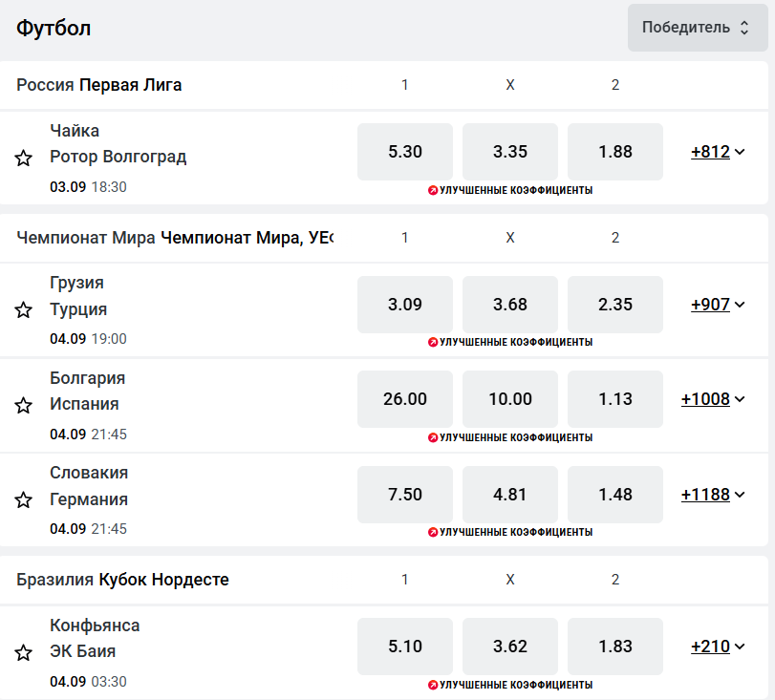Add Словакия vs Германия to favorites
This screenshot has height=700, width=775.
[x=24, y=499]
